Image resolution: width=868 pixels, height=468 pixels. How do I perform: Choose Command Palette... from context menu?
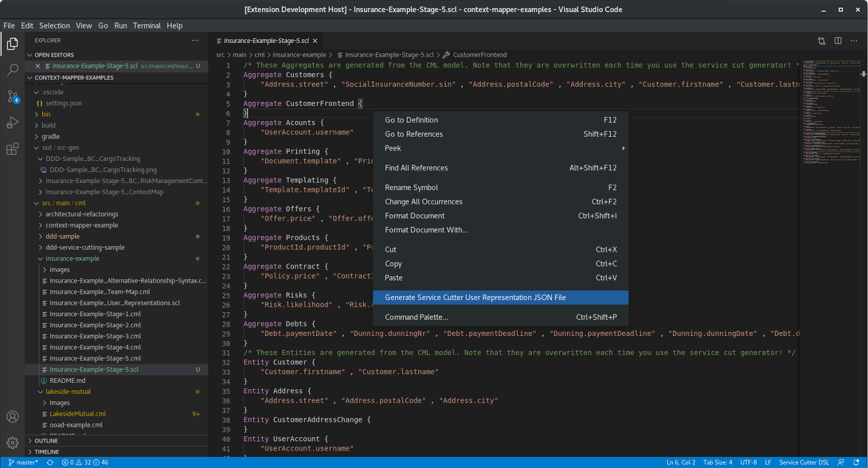coord(501,317)
